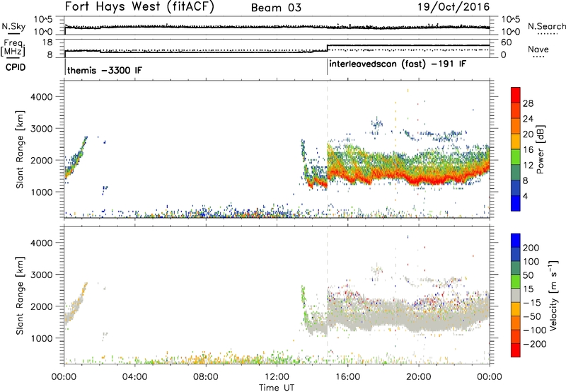Image resolution: width=566 pixels, height=392 pixels.
Task: Click the dashed vertical line in the velocity panel
Action: pos(328,296)
